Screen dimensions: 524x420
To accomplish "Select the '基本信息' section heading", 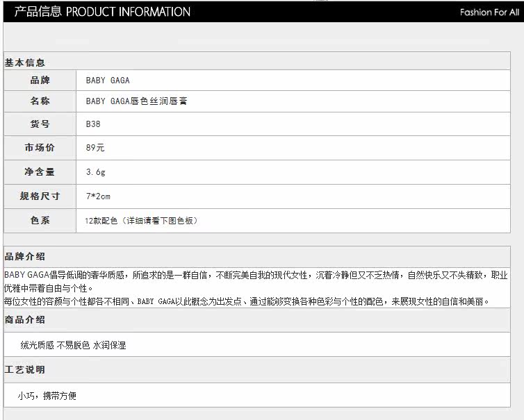I will (x=24, y=62).
